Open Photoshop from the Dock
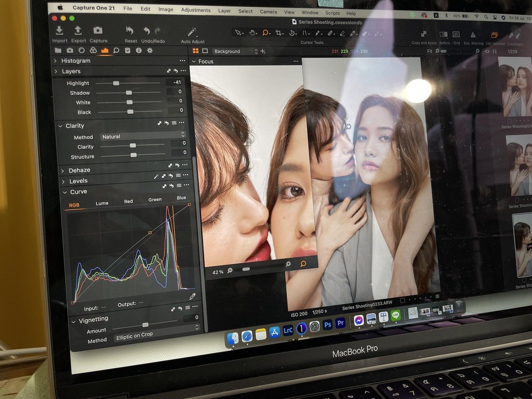 click(x=328, y=325)
